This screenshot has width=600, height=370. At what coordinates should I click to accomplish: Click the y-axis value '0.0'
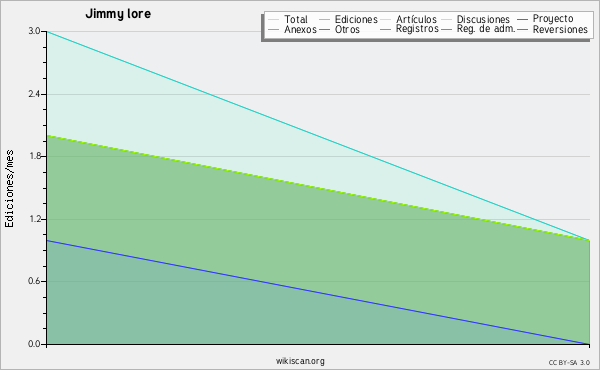pos(34,344)
